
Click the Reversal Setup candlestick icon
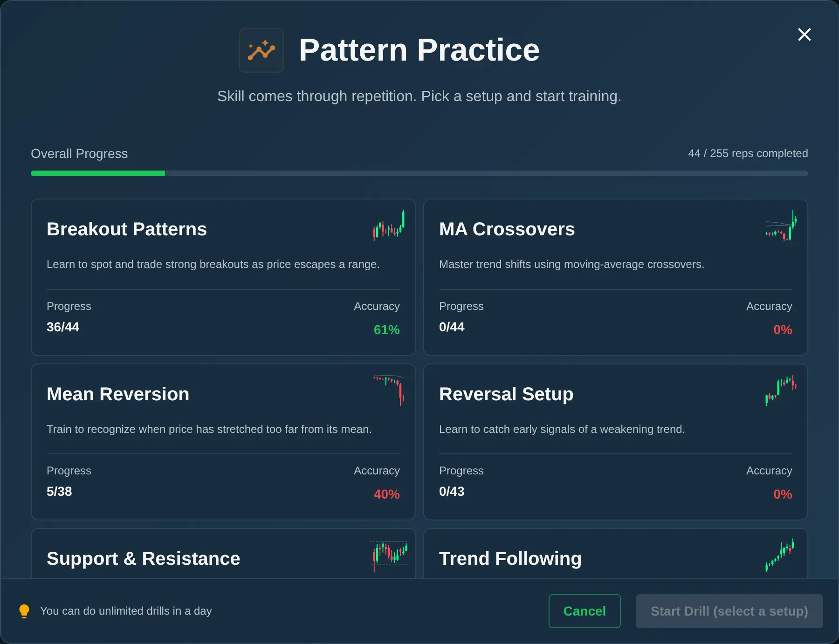pos(781,391)
